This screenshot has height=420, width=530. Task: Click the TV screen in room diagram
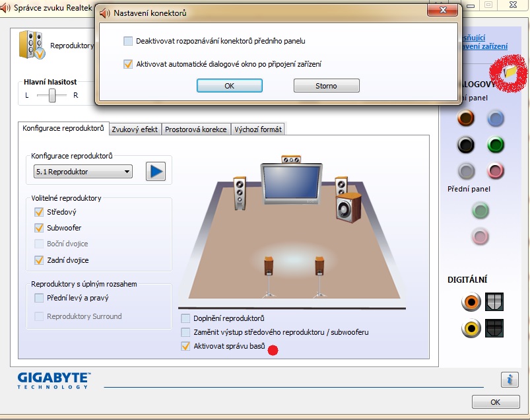click(291, 183)
